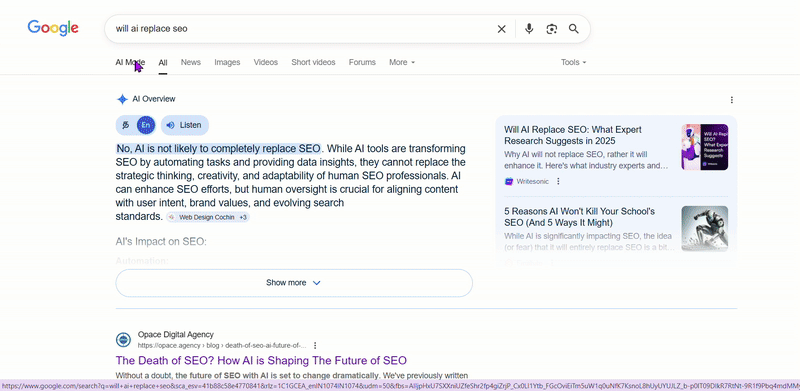
Task: Click the AI Overview sparkle icon
Action: [122, 99]
